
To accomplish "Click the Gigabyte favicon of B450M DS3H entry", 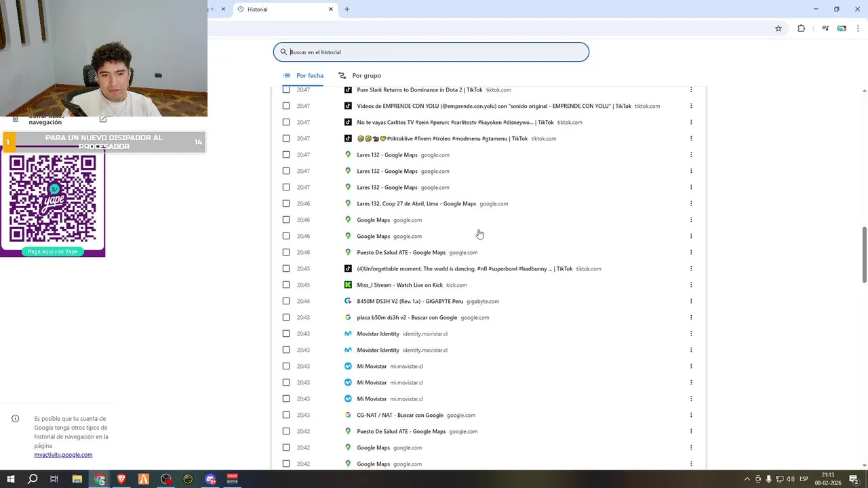I will pos(348,301).
